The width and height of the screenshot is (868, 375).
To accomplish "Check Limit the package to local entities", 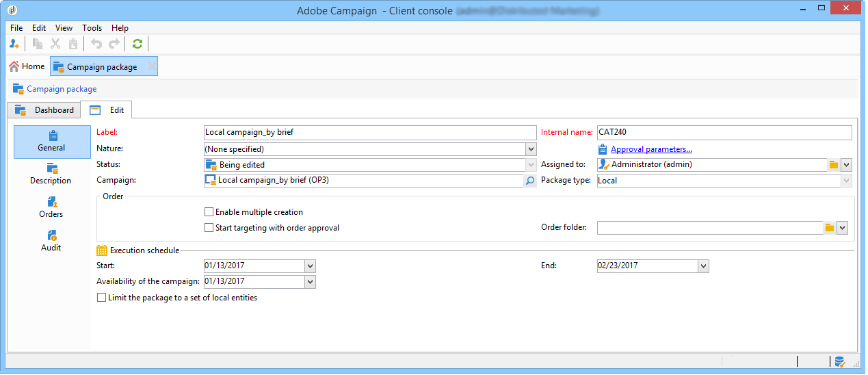I will pos(102,298).
